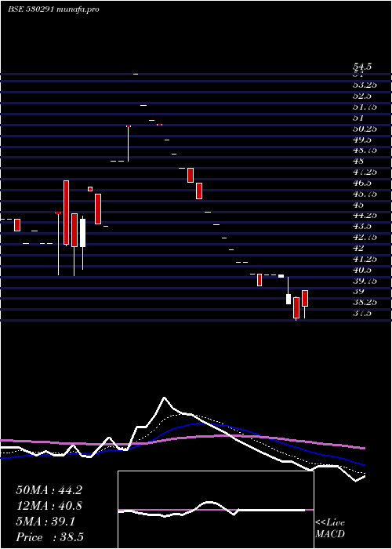Click the peak of the white moving average line

tap(164, 398)
